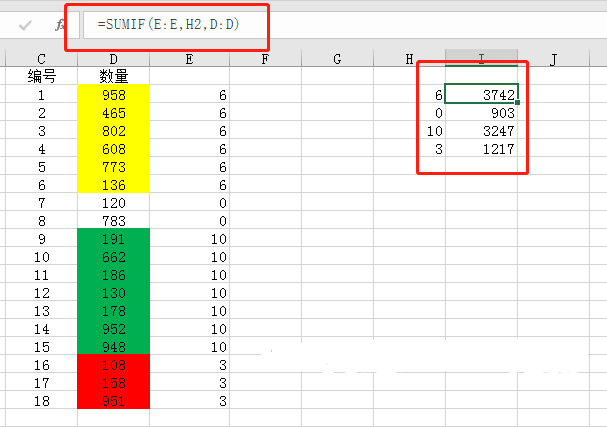Select green cell containing 191
This screenshot has width=607, height=427.
113,238
